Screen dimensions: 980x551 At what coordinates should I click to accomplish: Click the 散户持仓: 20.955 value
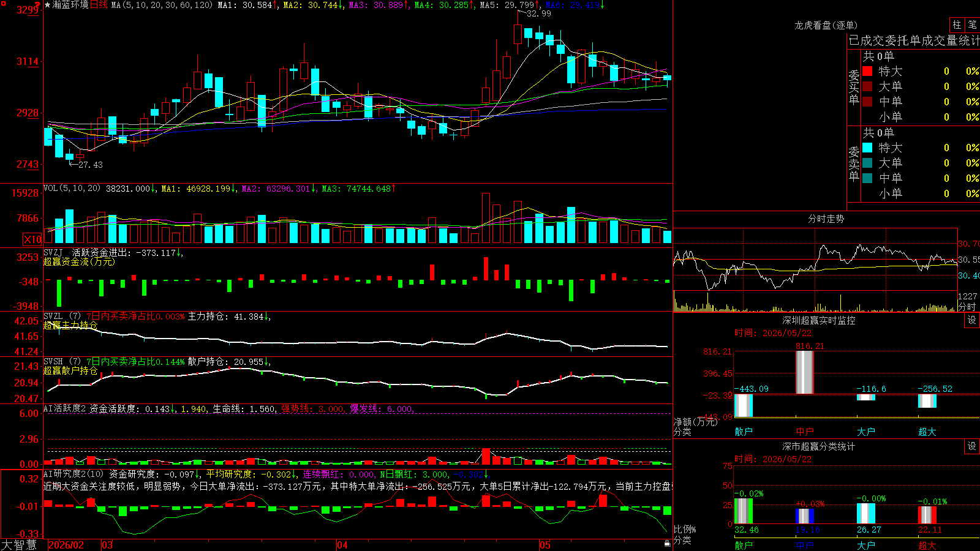coord(225,362)
